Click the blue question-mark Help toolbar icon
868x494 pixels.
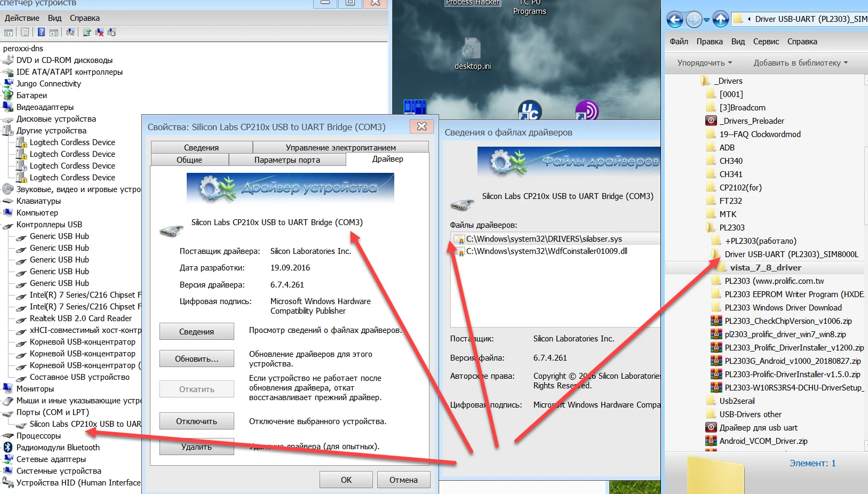[41, 33]
